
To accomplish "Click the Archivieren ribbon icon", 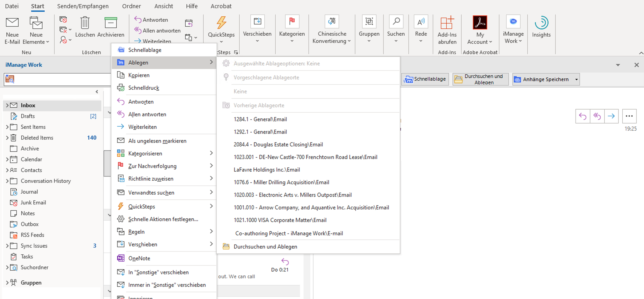I will pyautogui.click(x=111, y=23).
